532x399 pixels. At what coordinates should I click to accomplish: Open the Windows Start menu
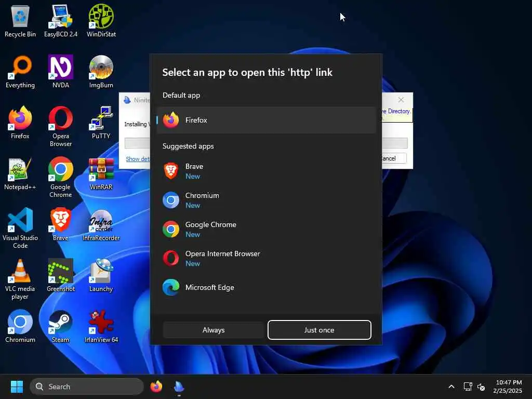17,387
